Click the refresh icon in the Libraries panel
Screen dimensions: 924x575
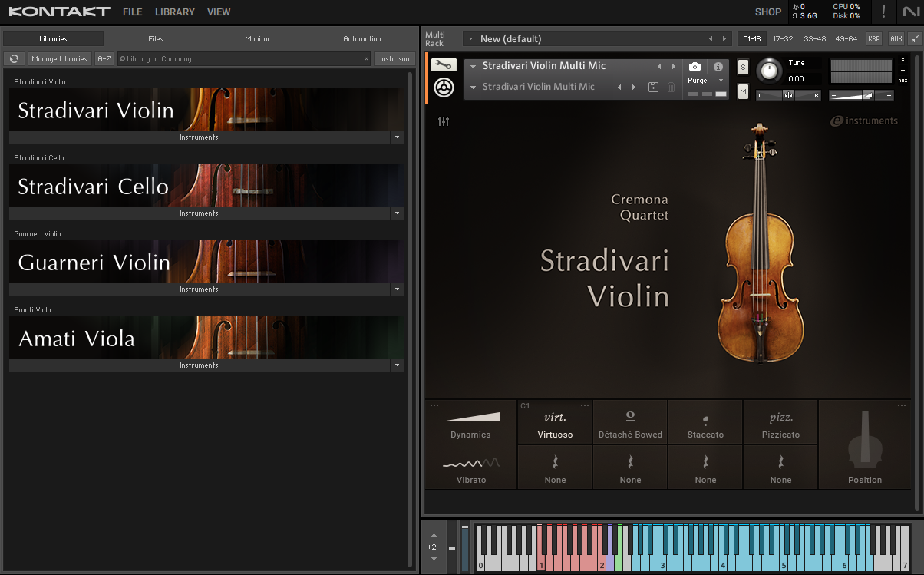[14, 58]
